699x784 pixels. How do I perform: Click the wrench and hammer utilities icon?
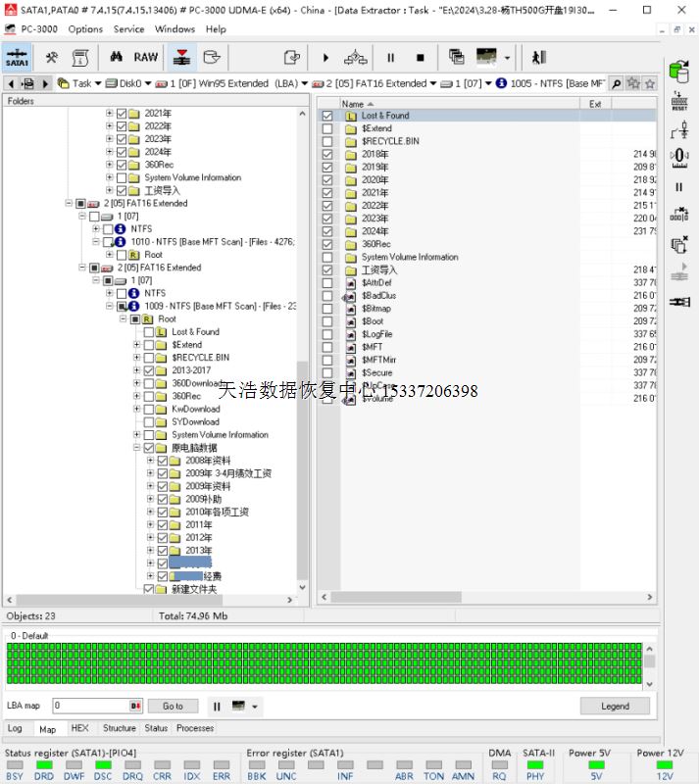[52, 58]
